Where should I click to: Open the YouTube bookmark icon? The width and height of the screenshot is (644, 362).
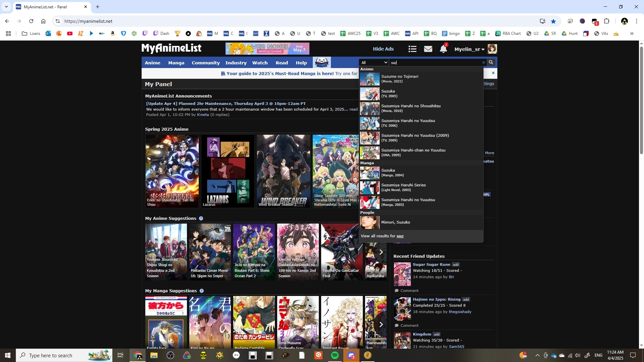coord(70,34)
